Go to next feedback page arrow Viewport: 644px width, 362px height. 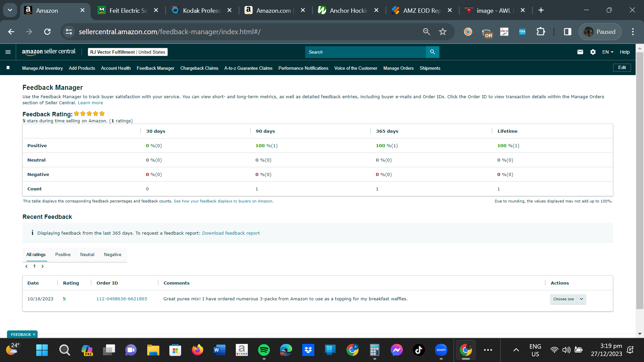point(43,266)
